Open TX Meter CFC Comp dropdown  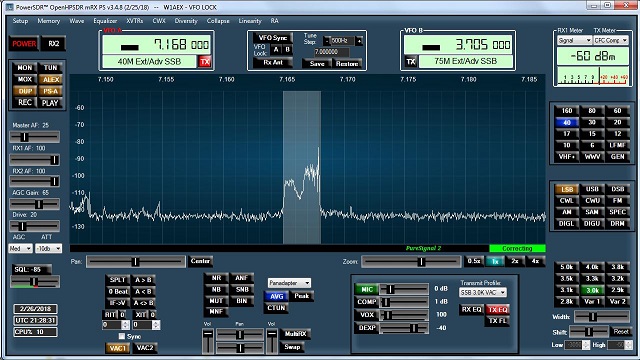[x=610, y=40]
